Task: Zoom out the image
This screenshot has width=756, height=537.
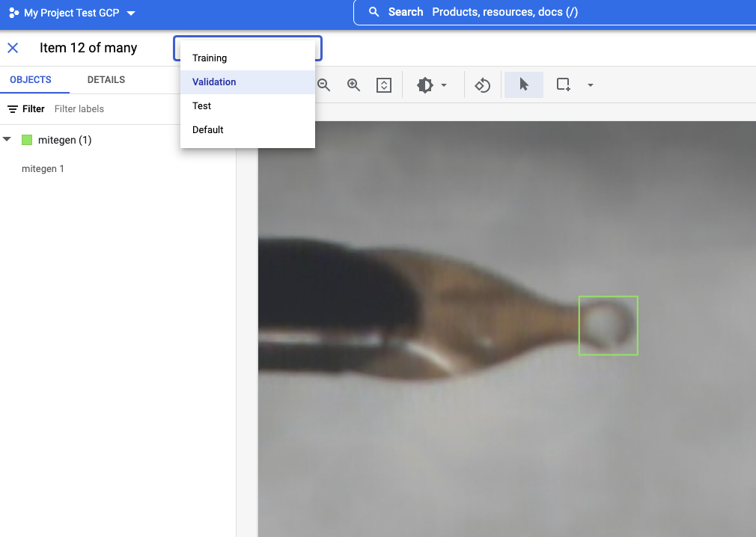Action: [324, 85]
